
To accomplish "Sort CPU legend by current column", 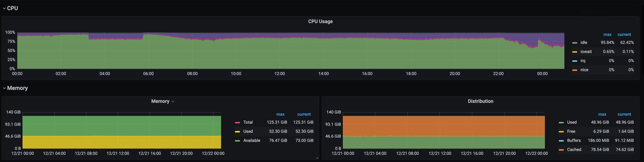I will pyautogui.click(x=624, y=35).
